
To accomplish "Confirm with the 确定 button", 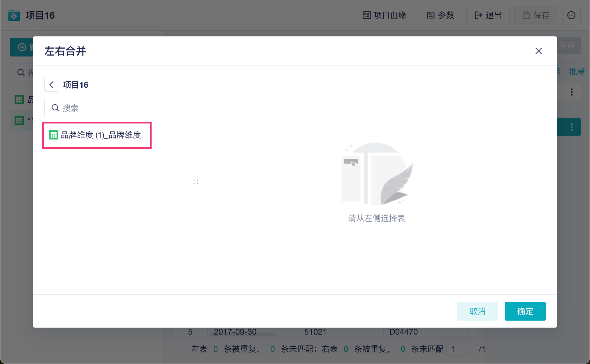I will [525, 311].
